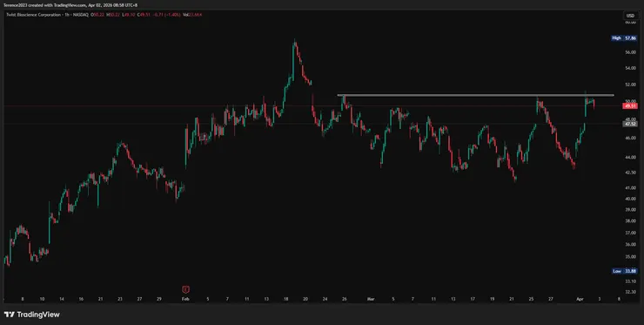Click the Apr label on time axis
This screenshot has height=325, width=644.
click(x=580, y=300)
